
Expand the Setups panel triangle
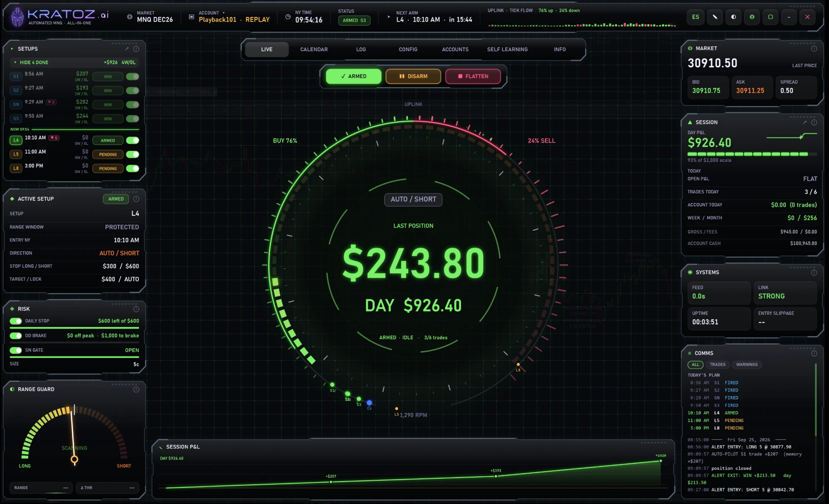pyautogui.click(x=12, y=49)
